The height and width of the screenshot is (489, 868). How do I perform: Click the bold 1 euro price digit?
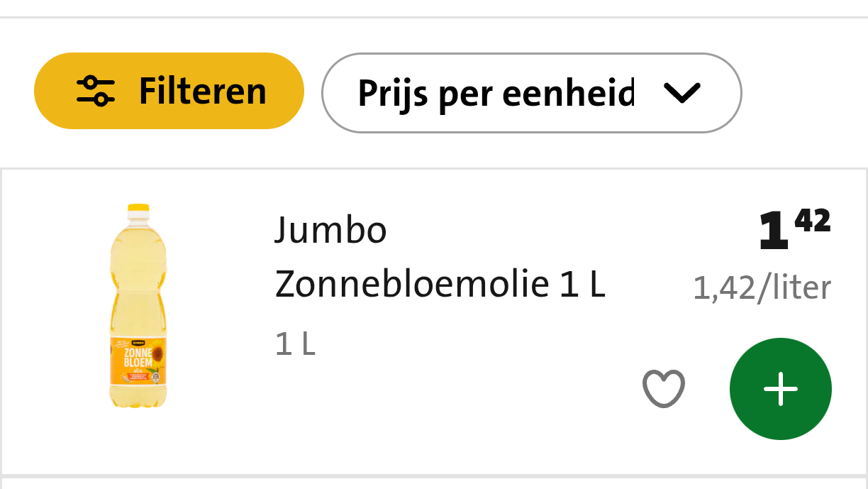[773, 233]
